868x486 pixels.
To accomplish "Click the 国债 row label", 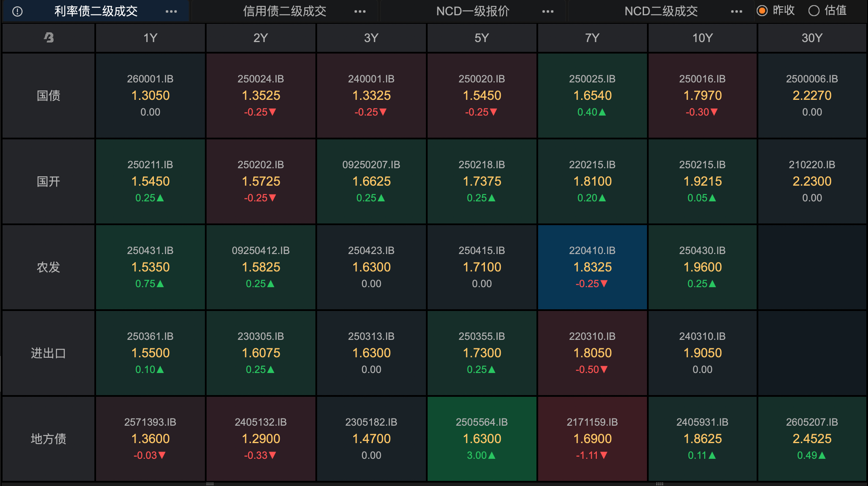I will click(48, 96).
